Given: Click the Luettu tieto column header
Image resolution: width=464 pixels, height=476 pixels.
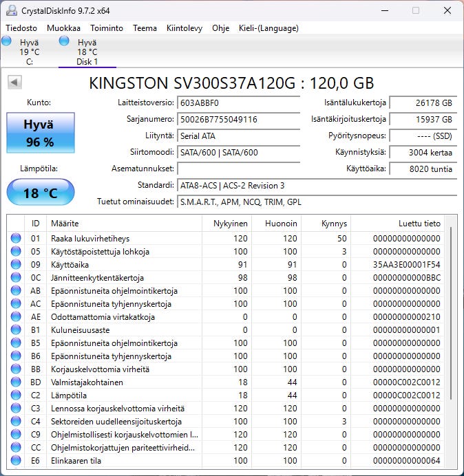Looking at the screenshot, I should point(398,224).
